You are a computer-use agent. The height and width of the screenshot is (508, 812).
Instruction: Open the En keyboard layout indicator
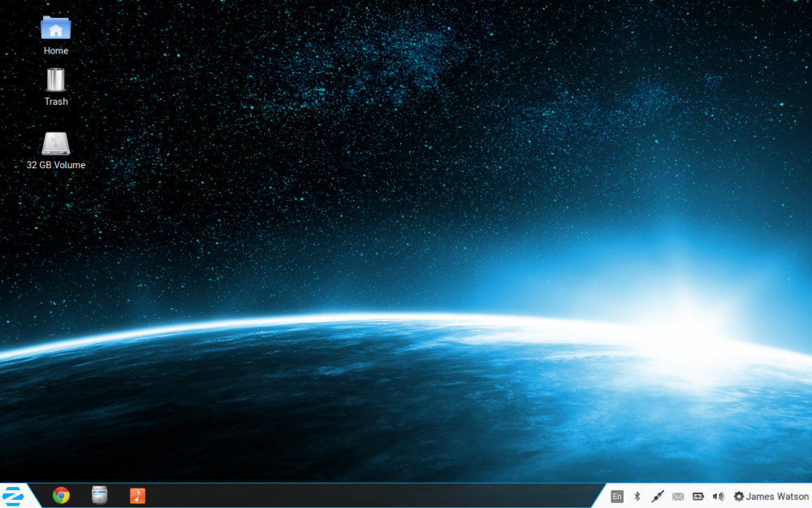[x=617, y=497]
